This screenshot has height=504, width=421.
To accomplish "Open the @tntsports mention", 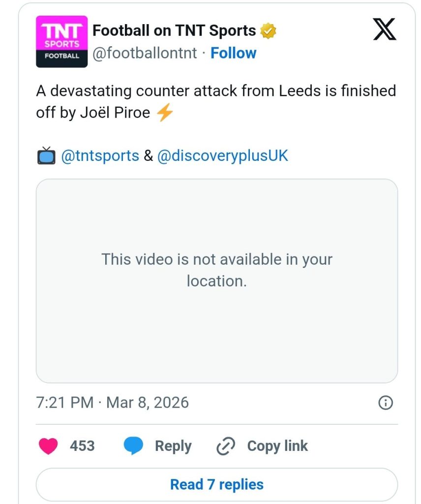I will 100,156.
